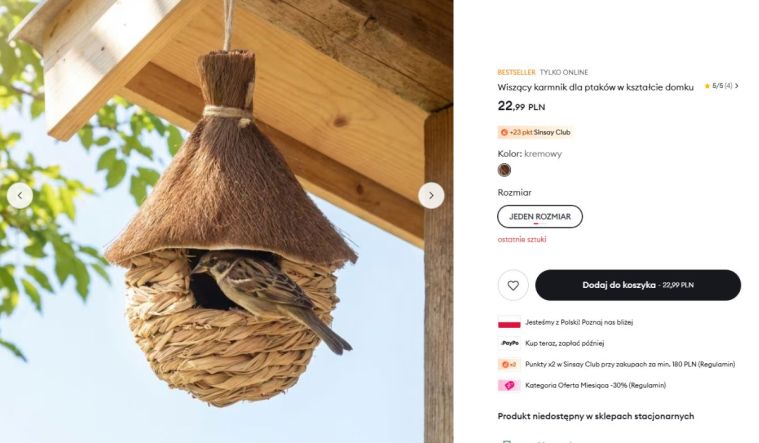The image size is (759, 443).
Task: Click the PayPo logo icon
Action: [x=509, y=343]
